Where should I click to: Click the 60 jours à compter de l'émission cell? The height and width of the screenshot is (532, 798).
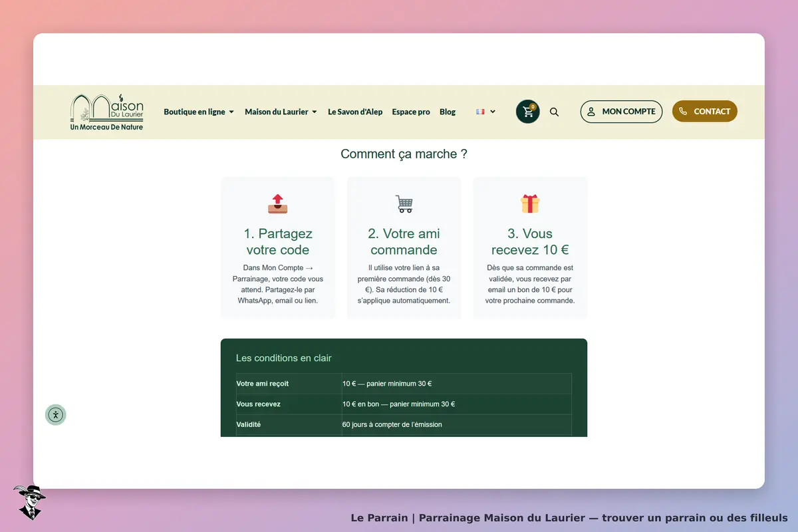457,424
